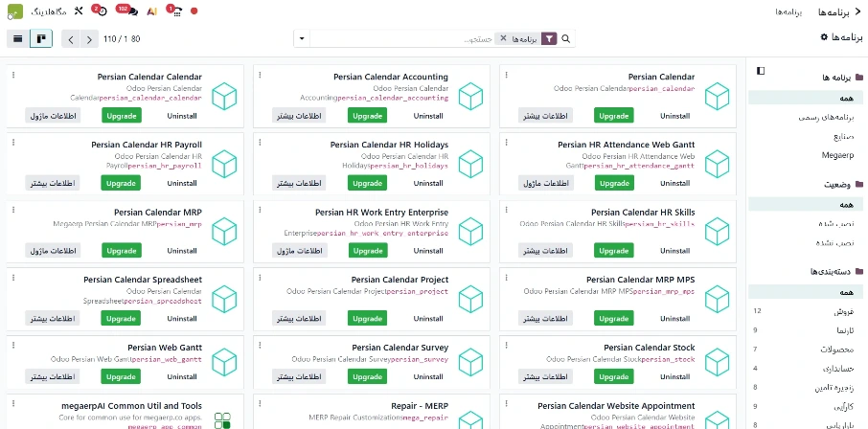Open Persian HR Work Entry Enterprise three-dot menu

point(261,210)
